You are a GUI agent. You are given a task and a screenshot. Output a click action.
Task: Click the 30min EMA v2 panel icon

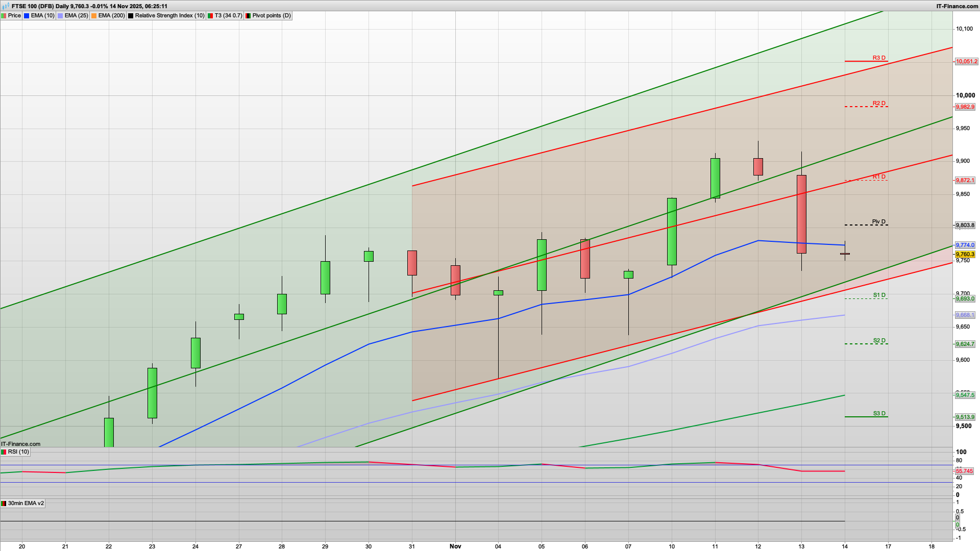(4, 504)
